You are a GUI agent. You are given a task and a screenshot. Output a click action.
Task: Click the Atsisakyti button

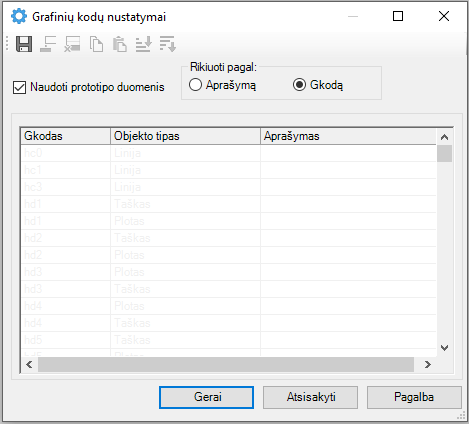(310, 397)
